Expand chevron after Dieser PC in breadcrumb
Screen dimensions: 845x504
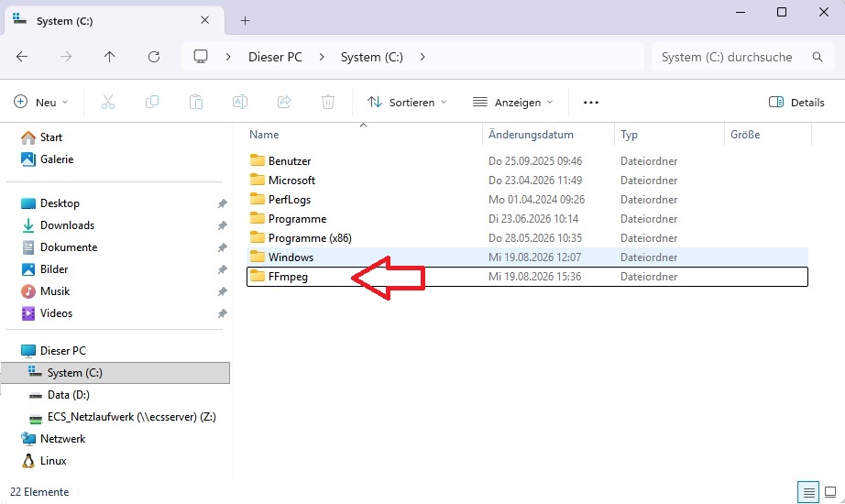tap(322, 57)
